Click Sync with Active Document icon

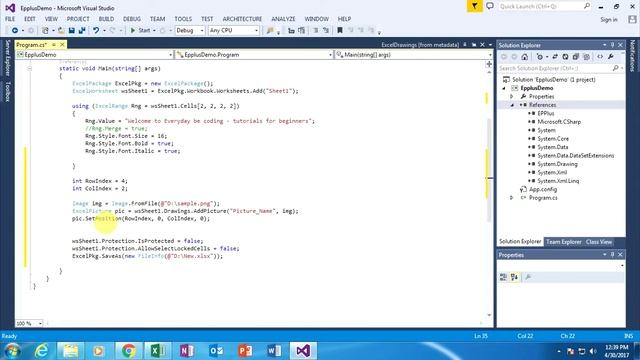click(x=555, y=57)
